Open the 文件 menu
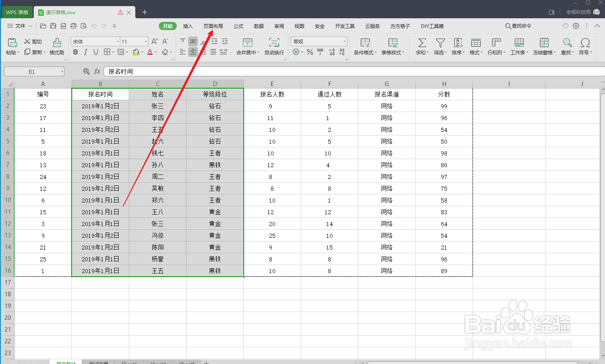Viewport: 605px width, 364px height. 20,26
